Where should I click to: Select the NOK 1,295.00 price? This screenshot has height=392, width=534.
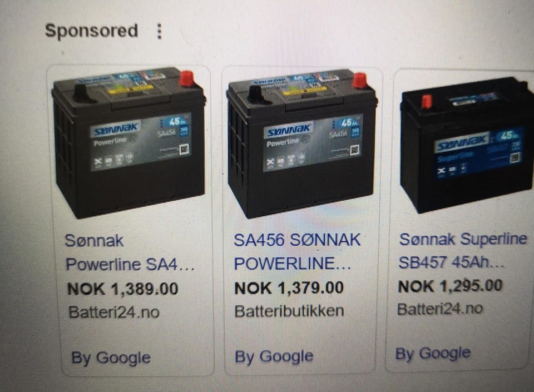[450, 285]
